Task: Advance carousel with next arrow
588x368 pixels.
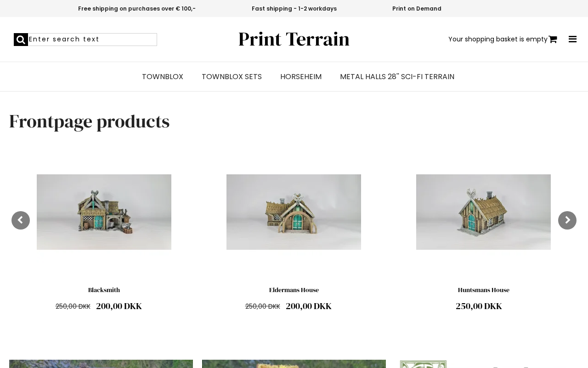Action: [x=567, y=220]
